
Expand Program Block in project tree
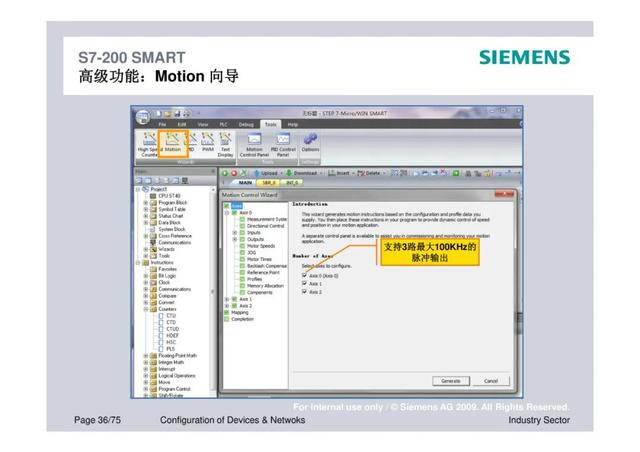click(146, 203)
